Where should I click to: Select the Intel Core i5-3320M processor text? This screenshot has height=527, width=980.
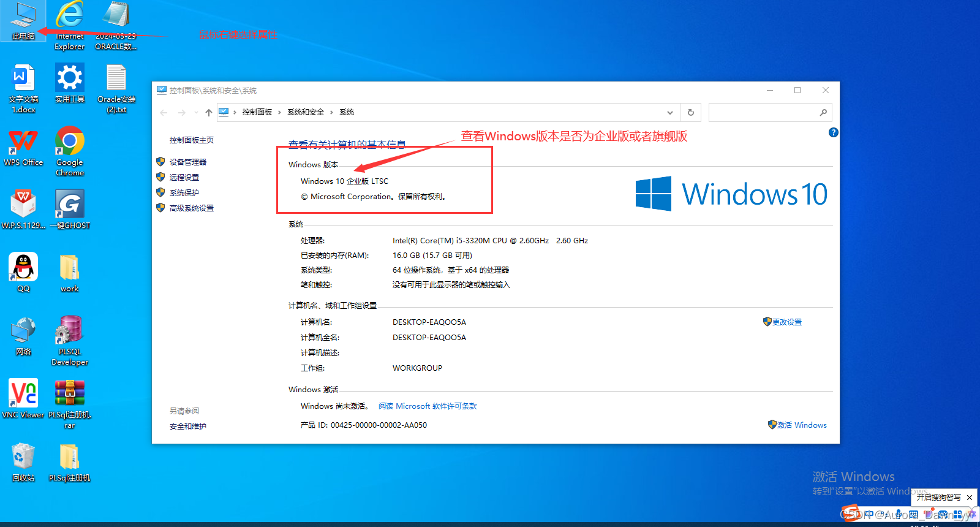490,240
